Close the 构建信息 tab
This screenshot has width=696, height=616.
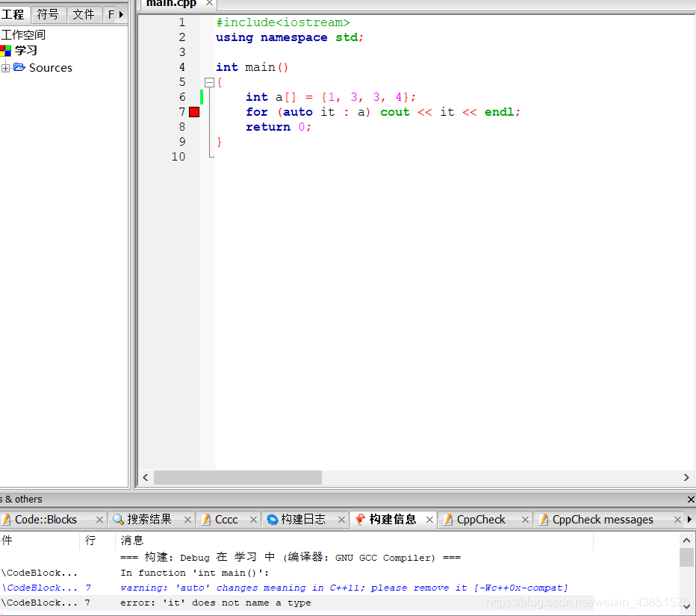(429, 520)
